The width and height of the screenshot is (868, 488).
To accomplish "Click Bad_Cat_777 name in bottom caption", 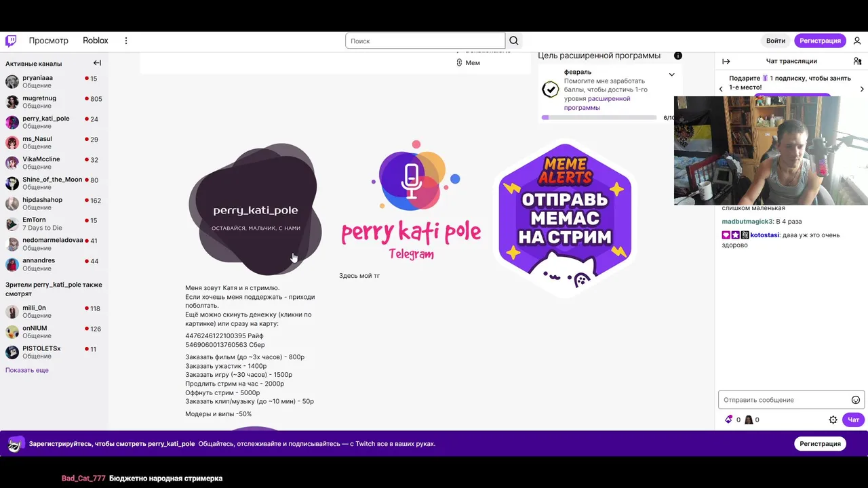I will 83,479.
